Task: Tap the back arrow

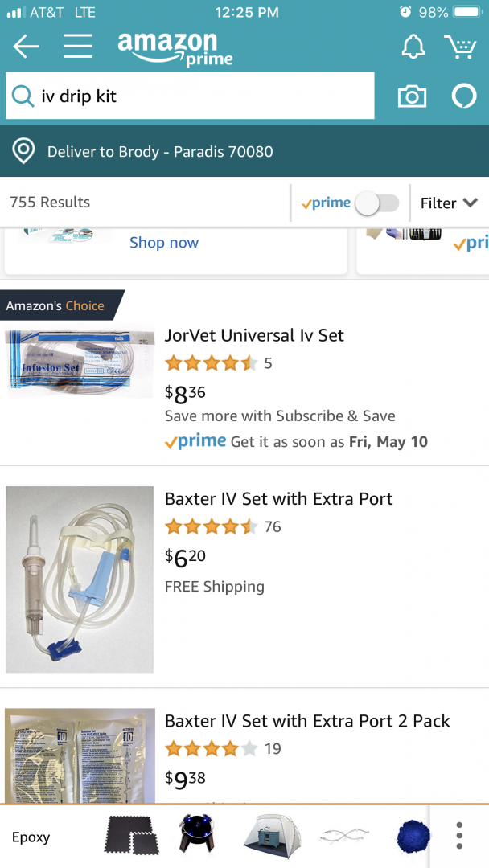Action: coord(26,47)
